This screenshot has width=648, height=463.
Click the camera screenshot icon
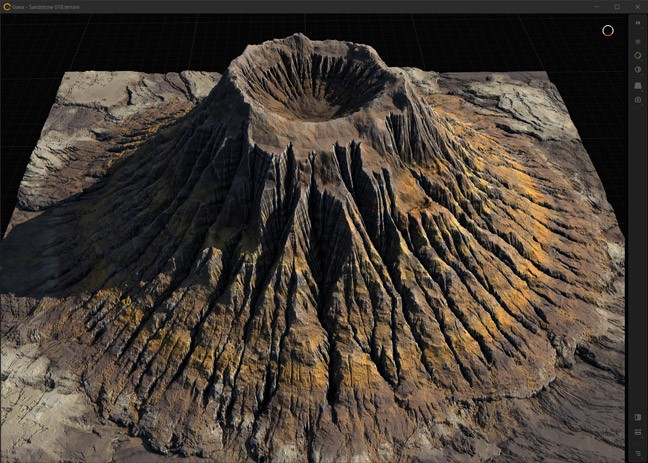click(638, 100)
